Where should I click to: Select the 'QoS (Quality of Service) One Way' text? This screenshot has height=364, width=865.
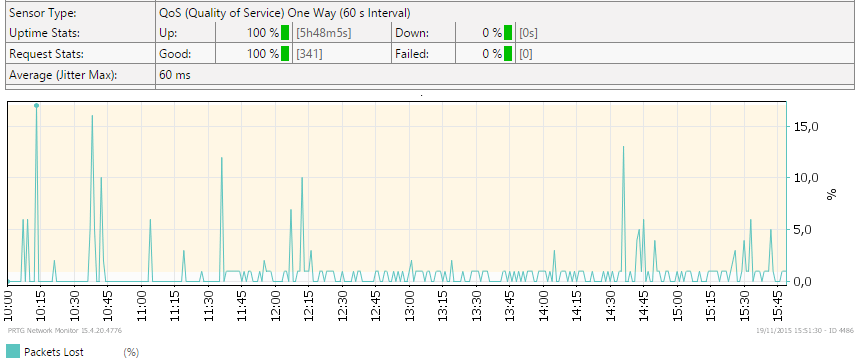[249, 13]
